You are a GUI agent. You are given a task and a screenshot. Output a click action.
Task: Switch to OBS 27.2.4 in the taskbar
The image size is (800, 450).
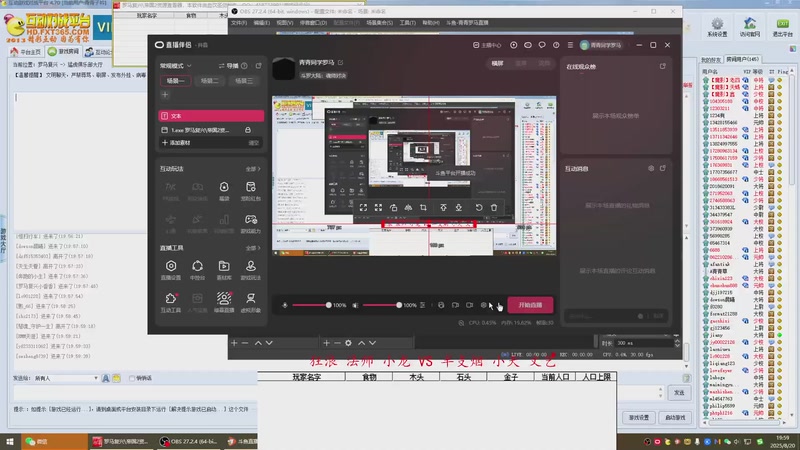coord(189,441)
